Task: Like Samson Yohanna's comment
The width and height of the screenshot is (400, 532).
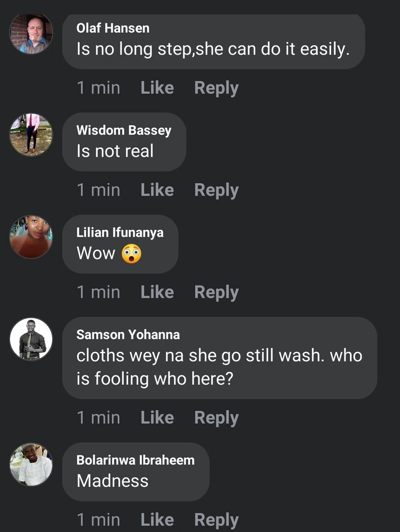Action: point(157,418)
